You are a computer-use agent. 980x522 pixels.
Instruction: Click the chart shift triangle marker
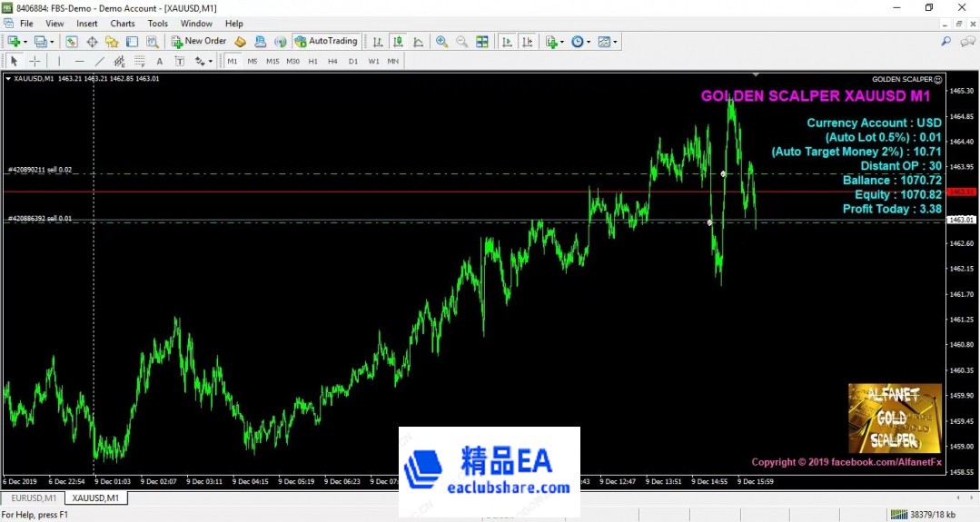[756, 75]
